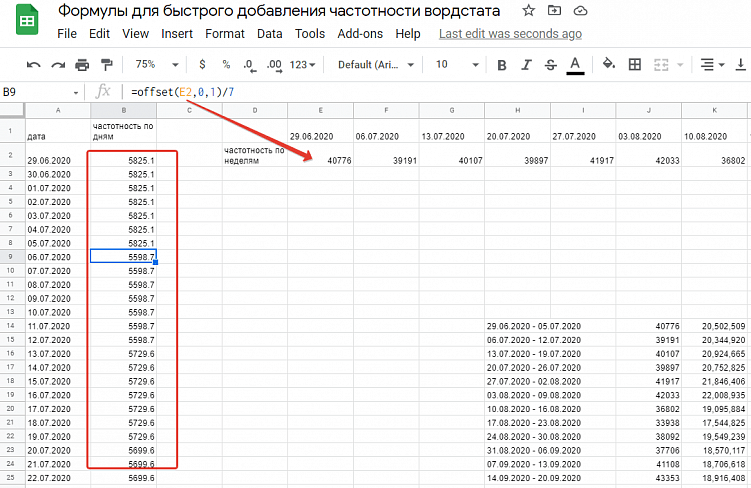Open horizontal align dropdown

(712, 65)
